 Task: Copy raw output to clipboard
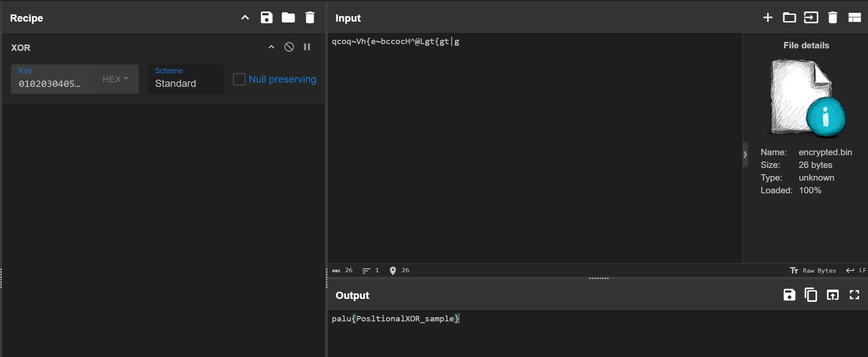(x=811, y=295)
